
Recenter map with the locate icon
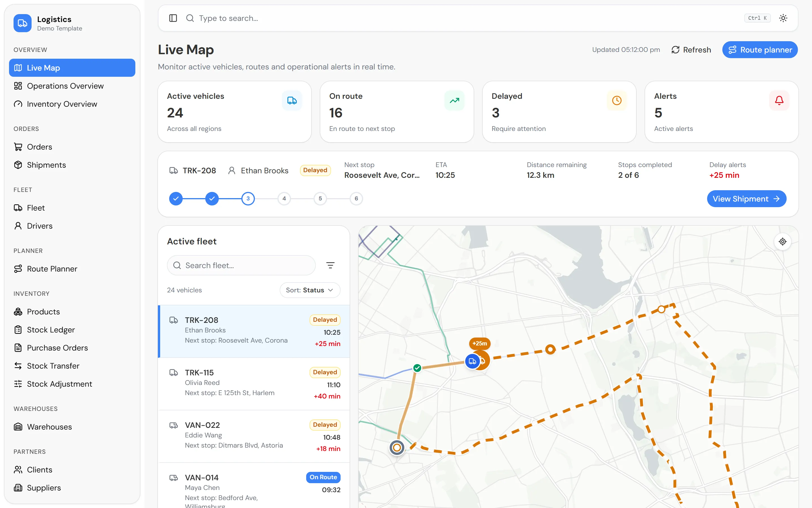pyautogui.click(x=782, y=242)
